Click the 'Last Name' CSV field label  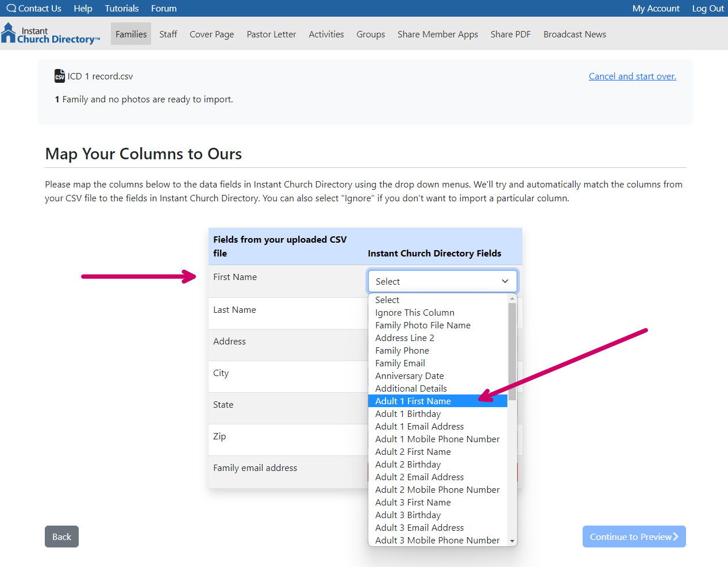tap(234, 309)
